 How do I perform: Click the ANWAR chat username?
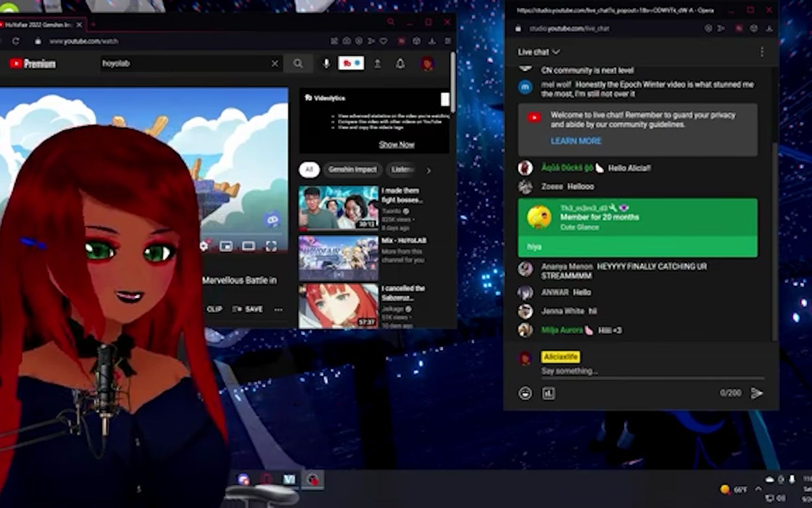[x=554, y=292]
